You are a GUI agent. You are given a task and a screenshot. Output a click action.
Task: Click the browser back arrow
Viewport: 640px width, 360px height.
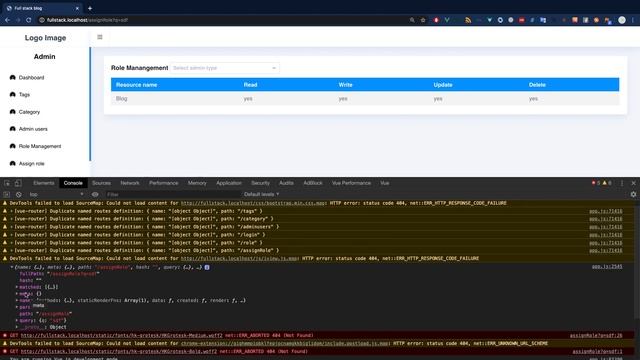tap(7, 20)
